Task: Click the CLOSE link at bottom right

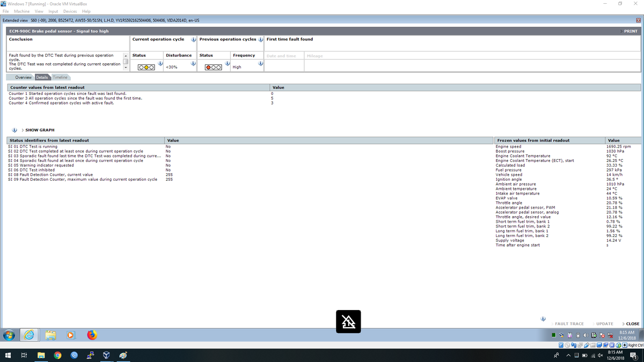Action: (x=632, y=324)
